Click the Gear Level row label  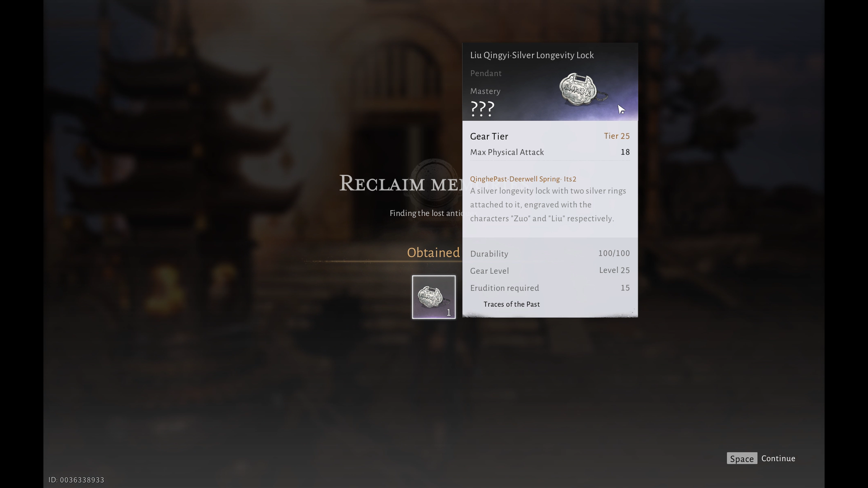[x=489, y=271]
